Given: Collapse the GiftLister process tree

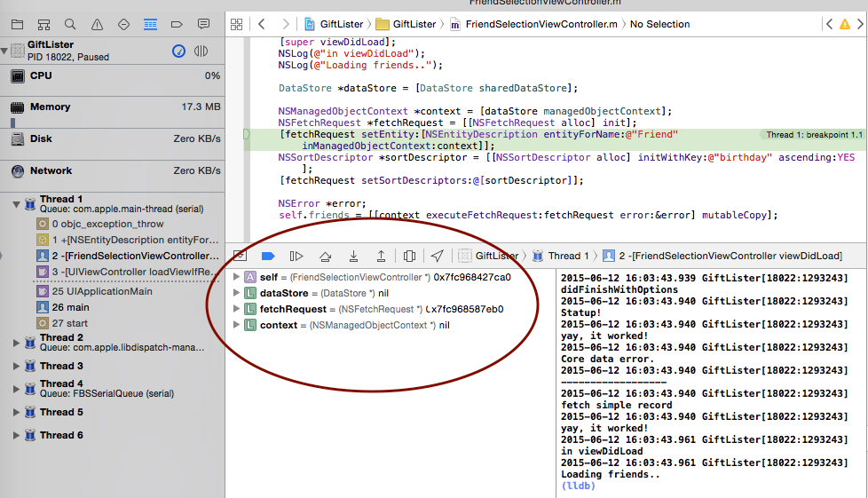Looking at the screenshot, I should [x=4, y=51].
